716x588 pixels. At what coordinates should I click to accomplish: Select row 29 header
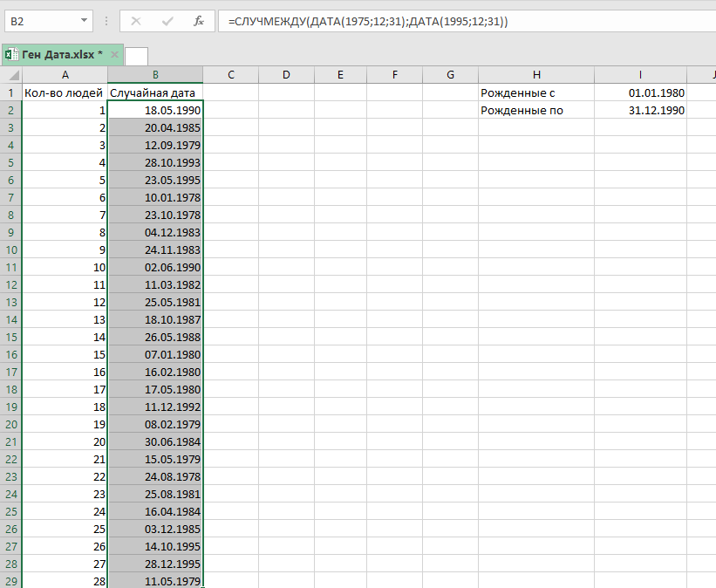coord(11,581)
